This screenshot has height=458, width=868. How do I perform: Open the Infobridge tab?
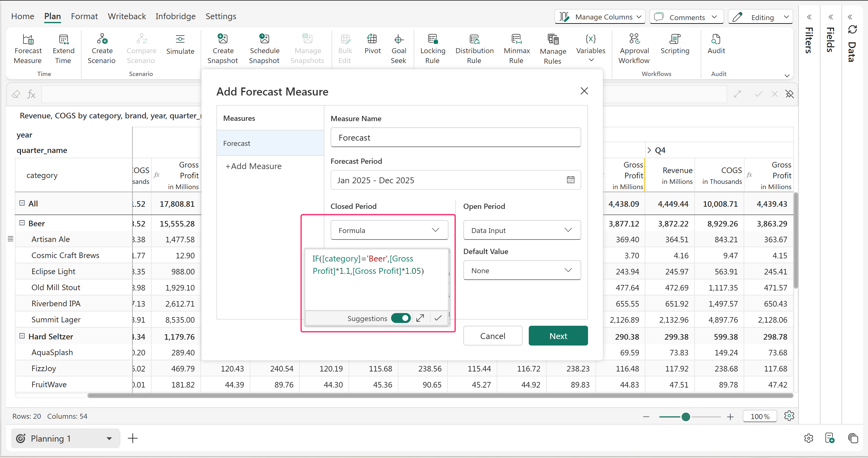175,16
